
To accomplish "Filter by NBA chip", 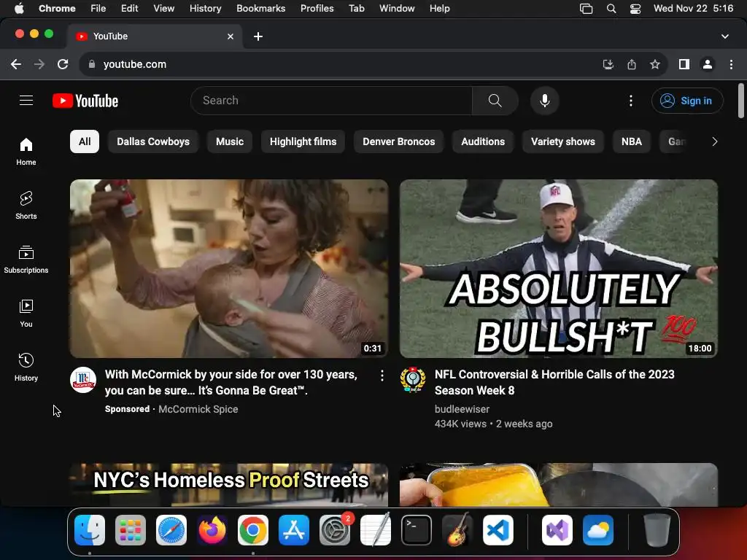I will (x=632, y=141).
